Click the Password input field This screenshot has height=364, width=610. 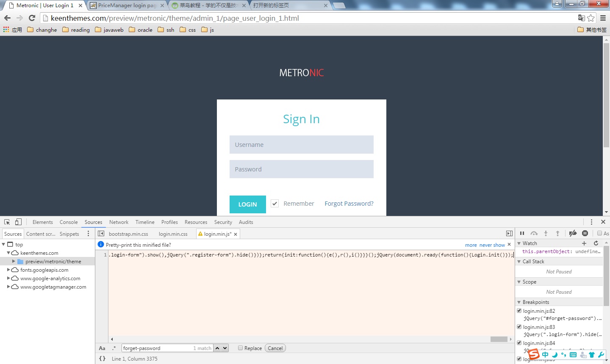[x=302, y=169]
